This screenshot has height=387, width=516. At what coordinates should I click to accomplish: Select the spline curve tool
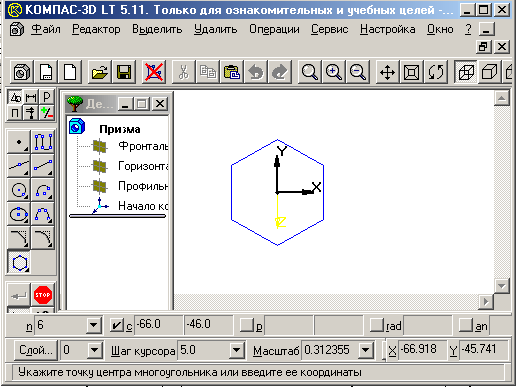point(43,214)
